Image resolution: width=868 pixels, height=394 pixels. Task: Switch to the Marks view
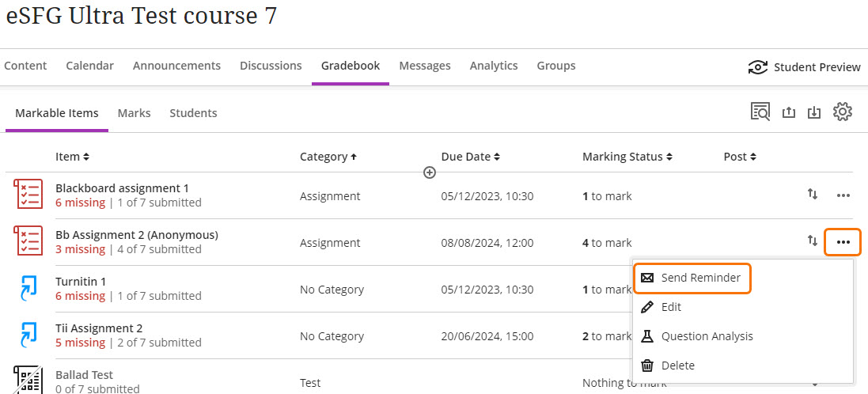pos(134,113)
